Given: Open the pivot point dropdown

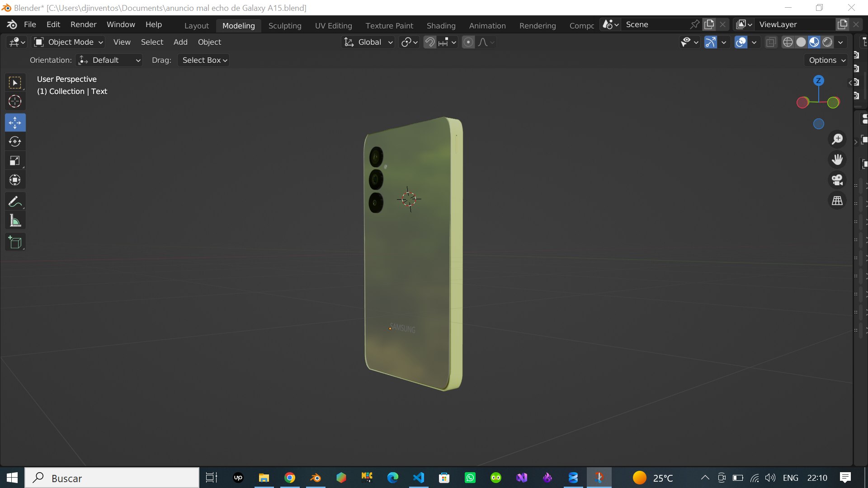Looking at the screenshot, I should click(x=409, y=42).
